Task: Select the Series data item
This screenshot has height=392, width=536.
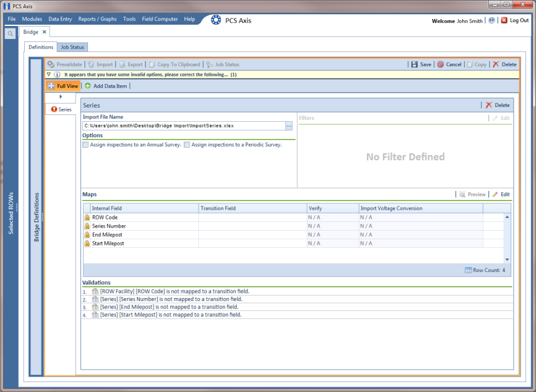Action: (x=61, y=109)
